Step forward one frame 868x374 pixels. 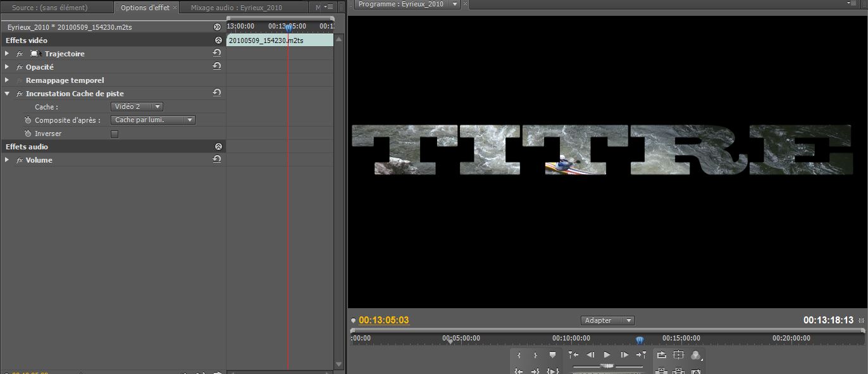624,355
